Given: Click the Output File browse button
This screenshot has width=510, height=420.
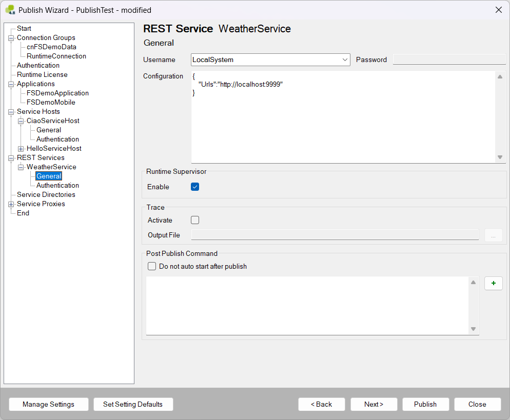Looking at the screenshot, I should point(494,235).
